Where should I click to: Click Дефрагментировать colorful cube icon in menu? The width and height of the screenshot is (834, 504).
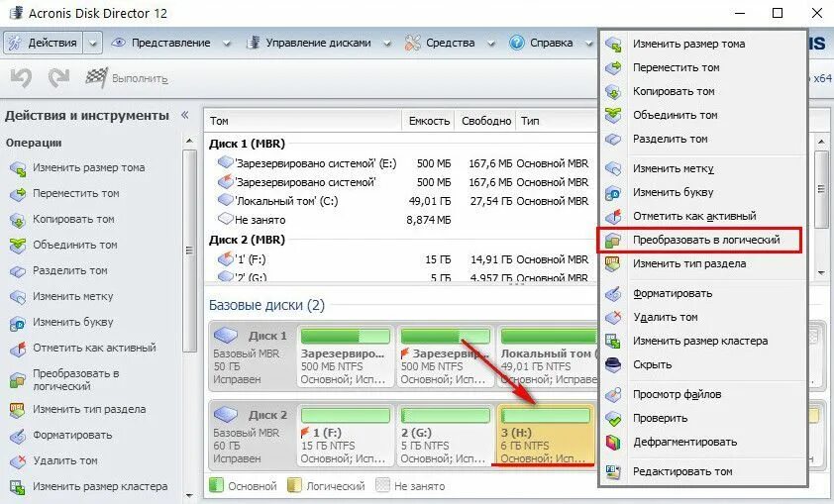613,442
